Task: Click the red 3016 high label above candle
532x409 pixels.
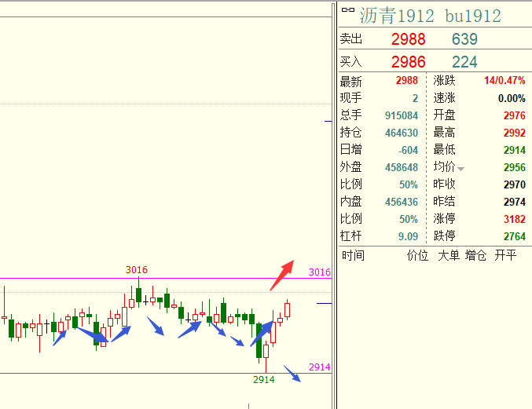Action: (x=137, y=270)
